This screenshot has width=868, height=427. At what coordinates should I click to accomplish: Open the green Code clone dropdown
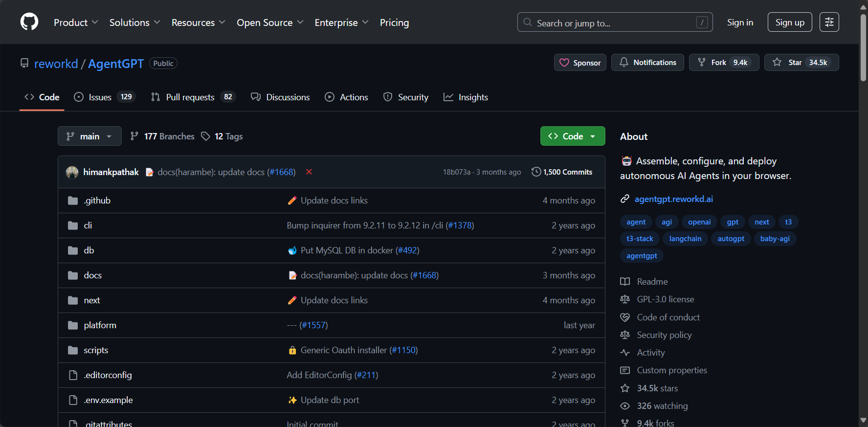point(573,136)
